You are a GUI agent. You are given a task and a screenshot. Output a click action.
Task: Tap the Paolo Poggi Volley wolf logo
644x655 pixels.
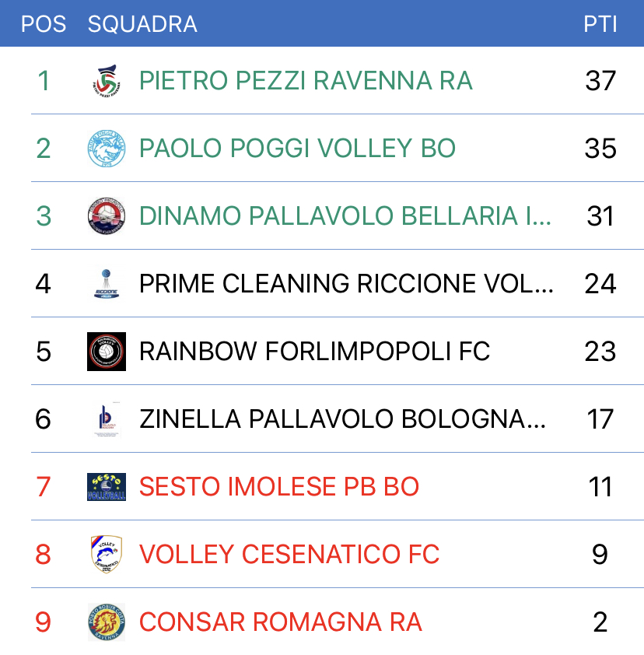(107, 149)
